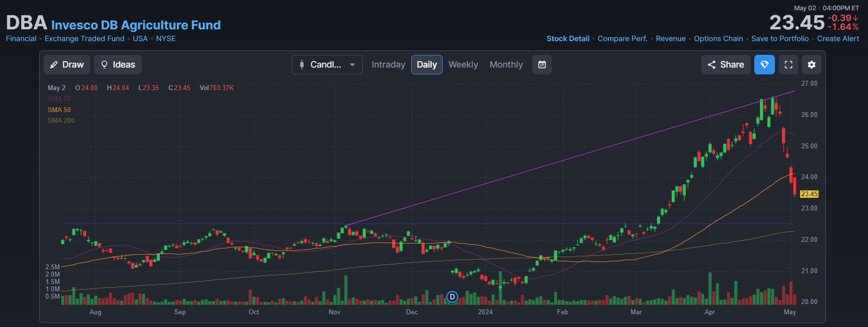Click the DBA ticker symbol
The image size is (868, 327).
[x=26, y=23]
